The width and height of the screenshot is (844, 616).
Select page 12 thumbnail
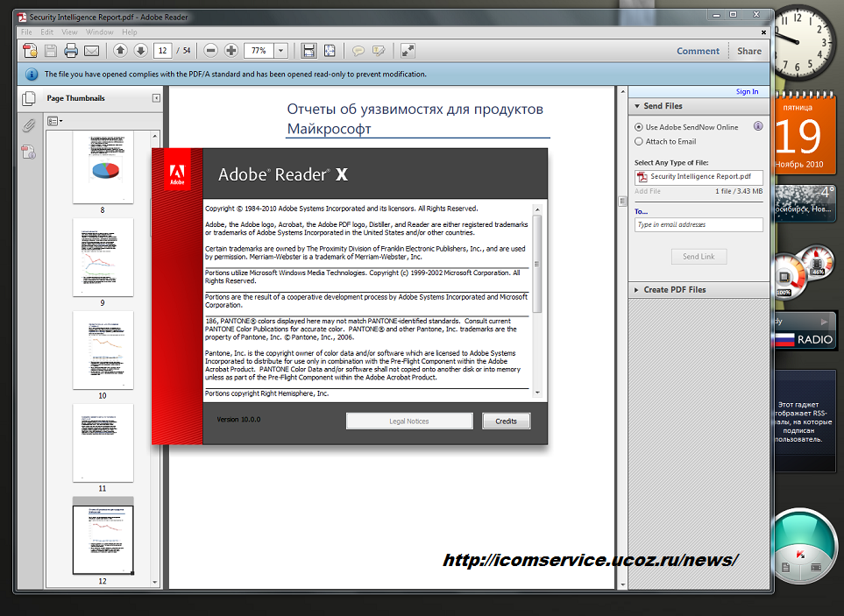[x=103, y=540]
